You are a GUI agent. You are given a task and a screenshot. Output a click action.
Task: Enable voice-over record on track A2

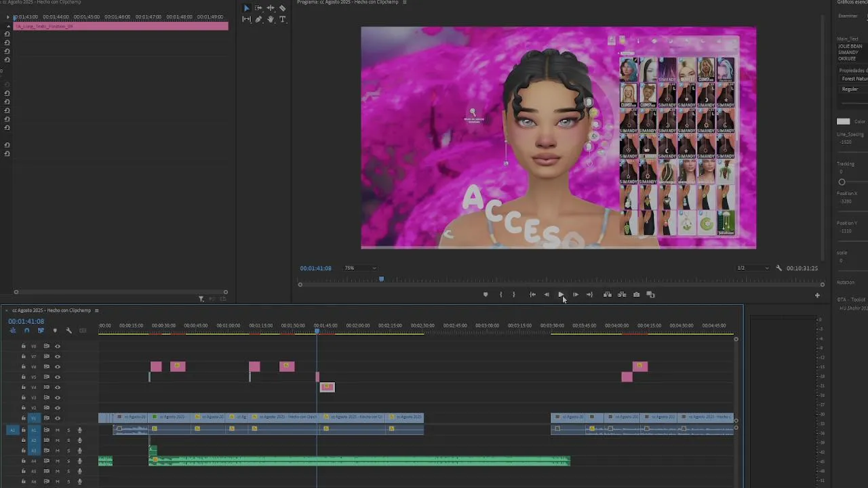(x=79, y=441)
